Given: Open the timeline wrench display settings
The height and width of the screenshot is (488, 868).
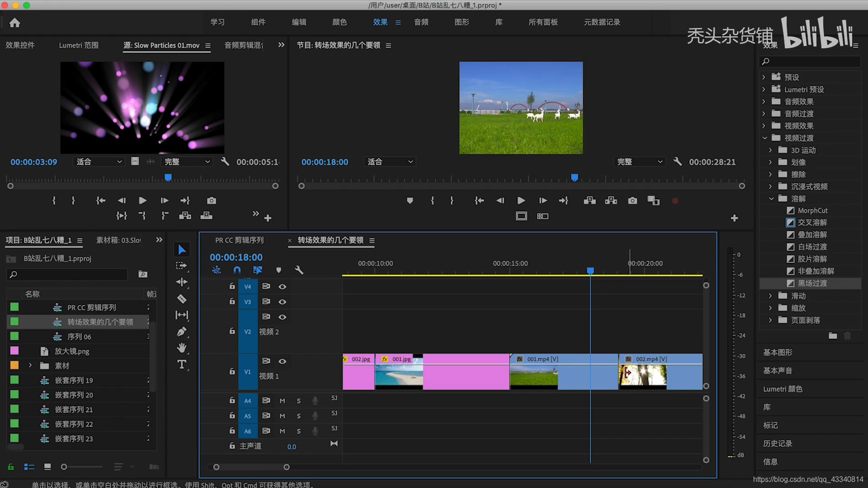Looking at the screenshot, I should [x=299, y=270].
